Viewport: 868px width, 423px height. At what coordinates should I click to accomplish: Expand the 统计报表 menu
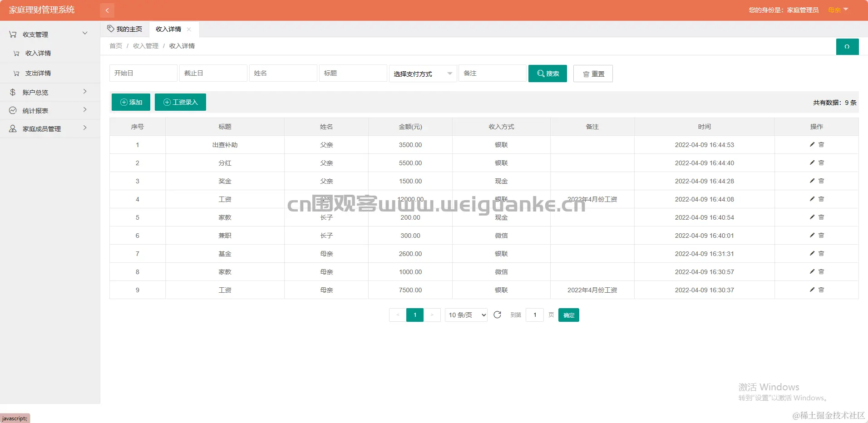(x=49, y=110)
